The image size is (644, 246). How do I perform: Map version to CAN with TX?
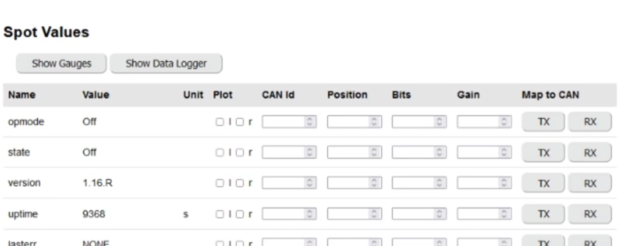click(543, 183)
